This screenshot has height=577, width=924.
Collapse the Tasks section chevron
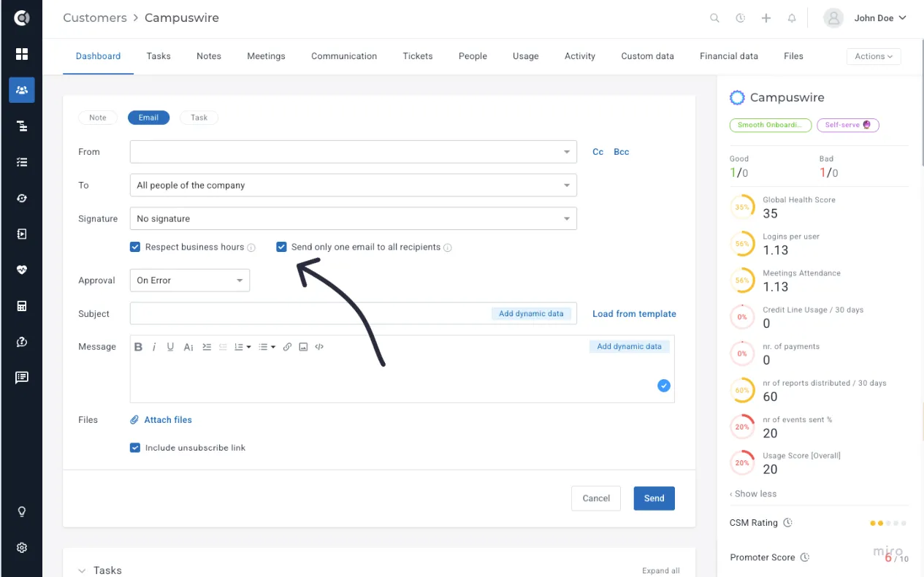pyautogui.click(x=82, y=570)
